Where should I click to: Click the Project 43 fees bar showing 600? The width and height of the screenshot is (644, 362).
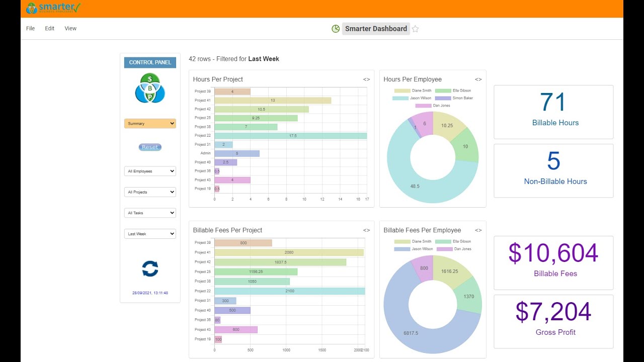236,330
